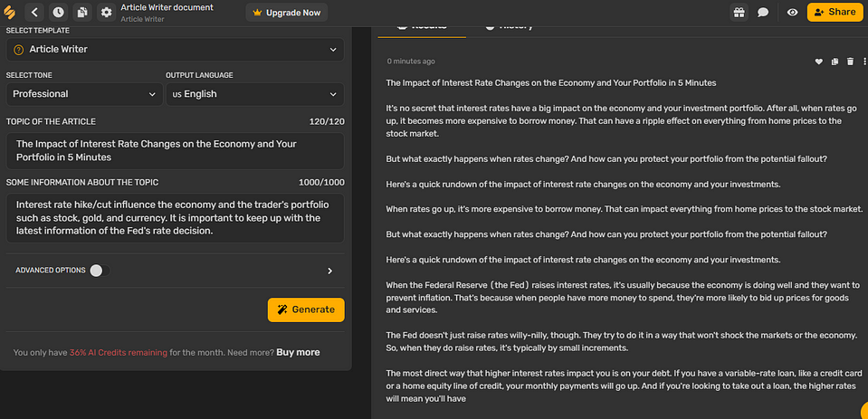Open the Article Writer template dropdown
The height and width of the screenshot is (419, 868).
pos(175,49)
